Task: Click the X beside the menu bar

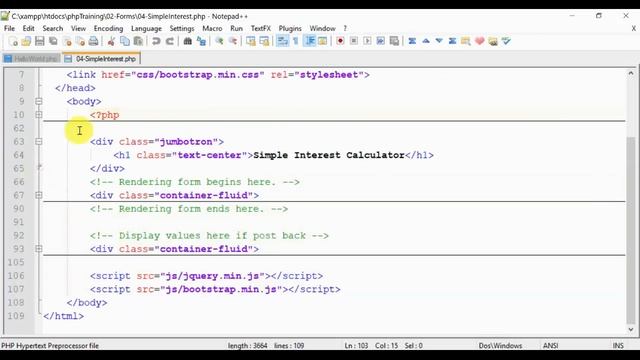Action: 633,28
